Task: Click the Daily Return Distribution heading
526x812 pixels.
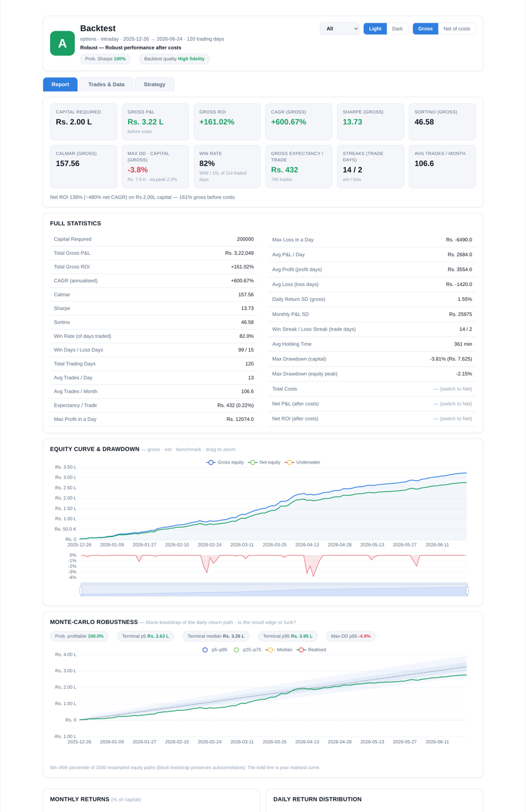Action: [x=317, y=800]
